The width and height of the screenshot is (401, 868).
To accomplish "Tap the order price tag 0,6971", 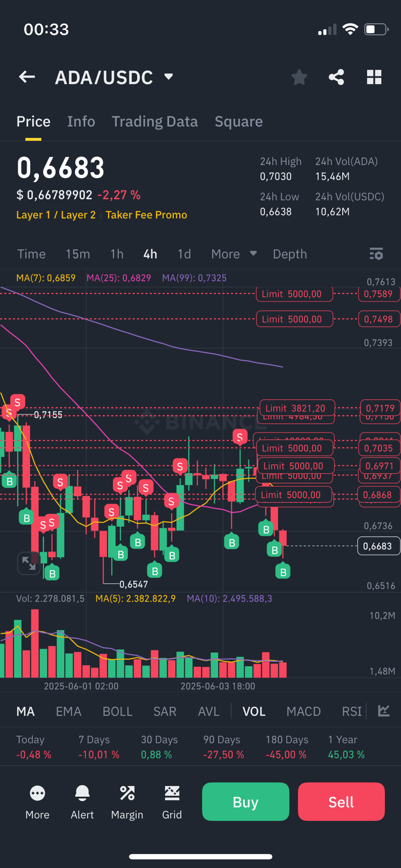I will (379, 466).
